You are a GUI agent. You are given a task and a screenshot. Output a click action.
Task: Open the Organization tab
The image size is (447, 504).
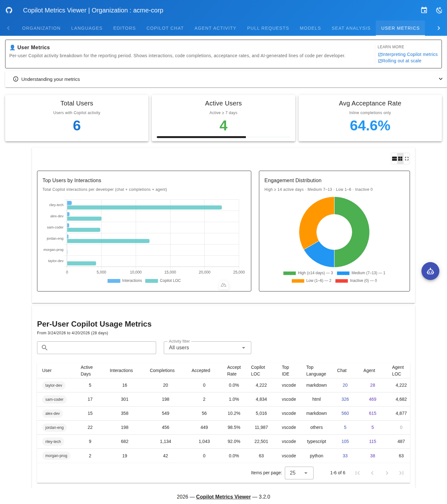pos(41,28)
